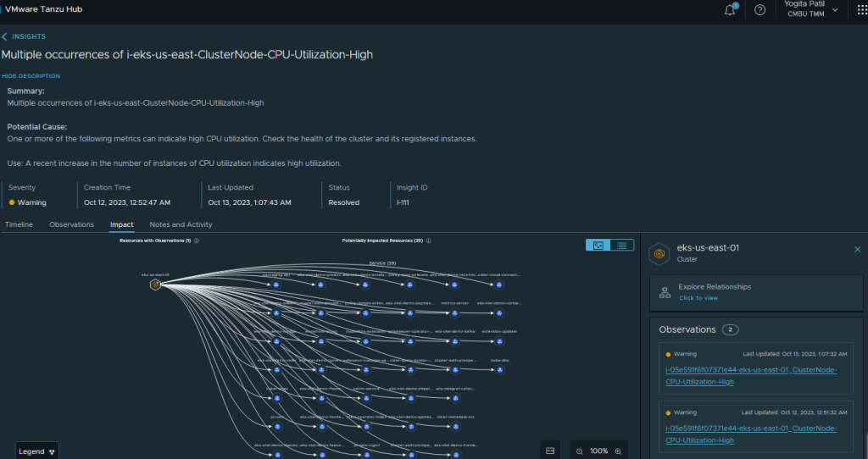Zoom in on the impact graph
Viewport: 868px width, 459px height.
point(618,451)
